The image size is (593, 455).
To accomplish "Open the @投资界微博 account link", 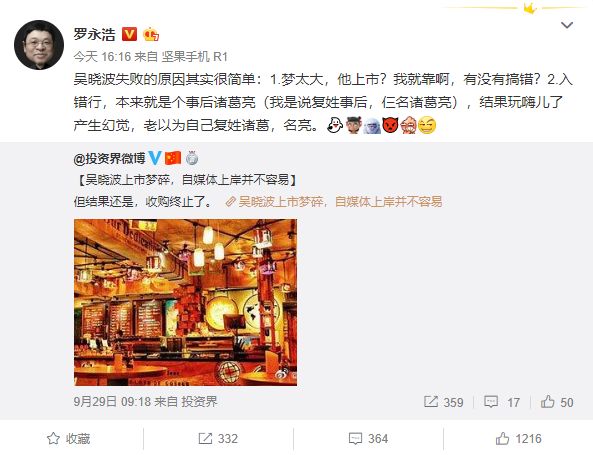I will [109, 158].
